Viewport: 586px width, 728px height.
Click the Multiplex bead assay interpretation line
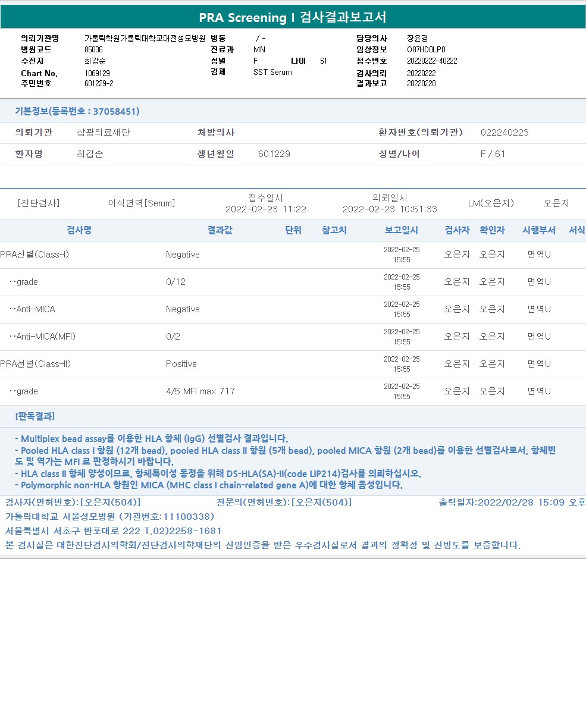(x=151, y=438)
